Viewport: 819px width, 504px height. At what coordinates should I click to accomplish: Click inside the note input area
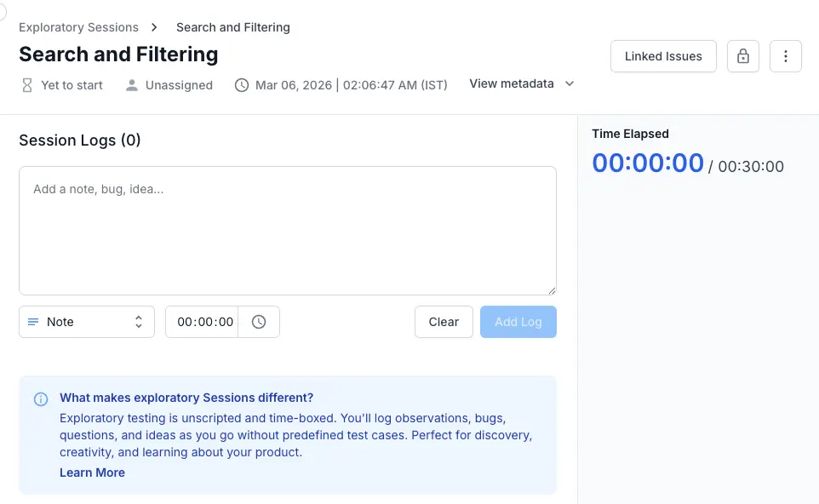pyautogui.click(x=288, y=230)
